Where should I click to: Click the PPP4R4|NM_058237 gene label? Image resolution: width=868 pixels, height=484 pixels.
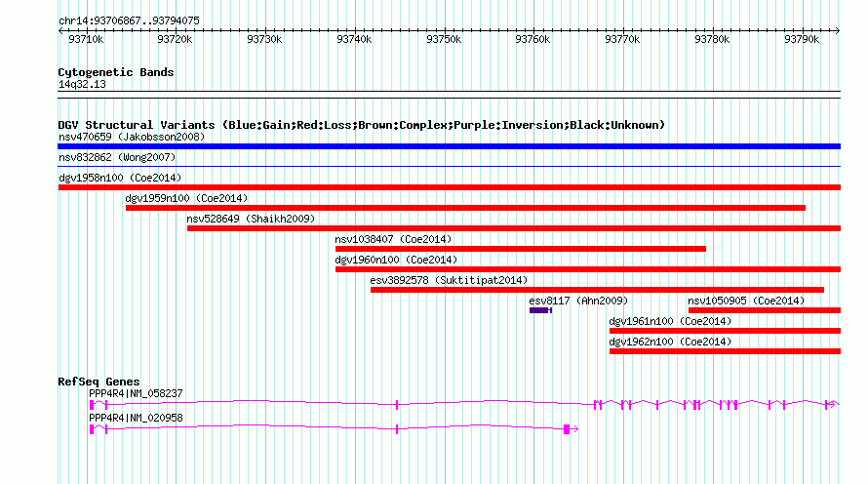coord(136,393)
